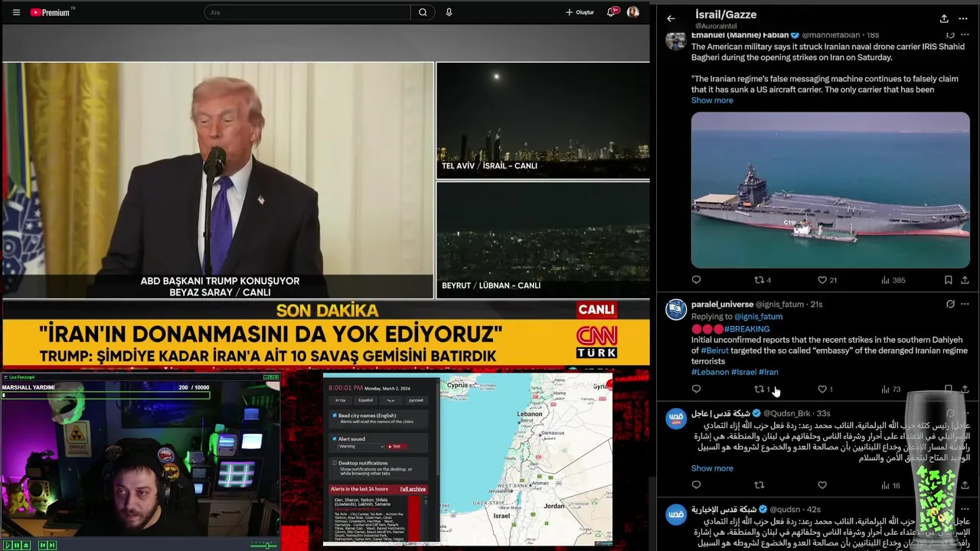Open more options for the İsrail/Gazze list
Screen dimensions: 980x551
(x=963, y=18)
